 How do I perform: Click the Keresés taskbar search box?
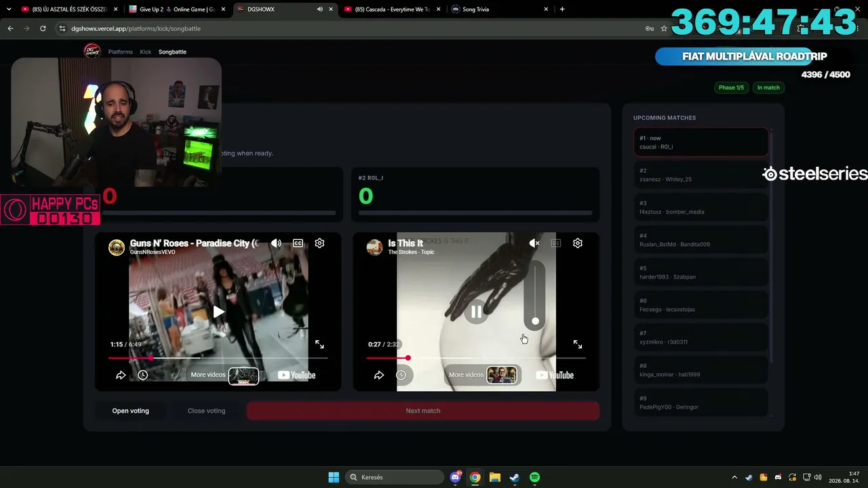tap(394, 477)
